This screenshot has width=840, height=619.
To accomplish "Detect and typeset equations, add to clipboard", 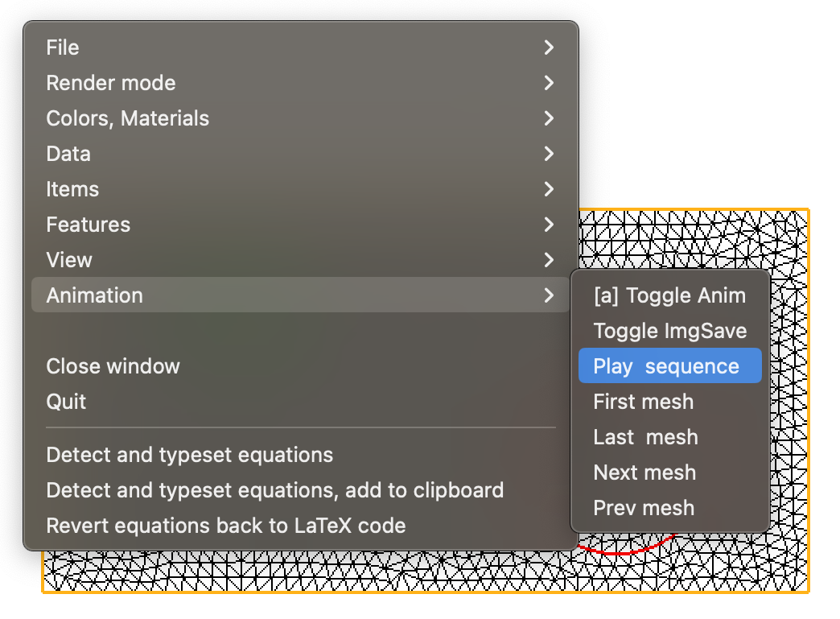I will (x=275, y=490).
